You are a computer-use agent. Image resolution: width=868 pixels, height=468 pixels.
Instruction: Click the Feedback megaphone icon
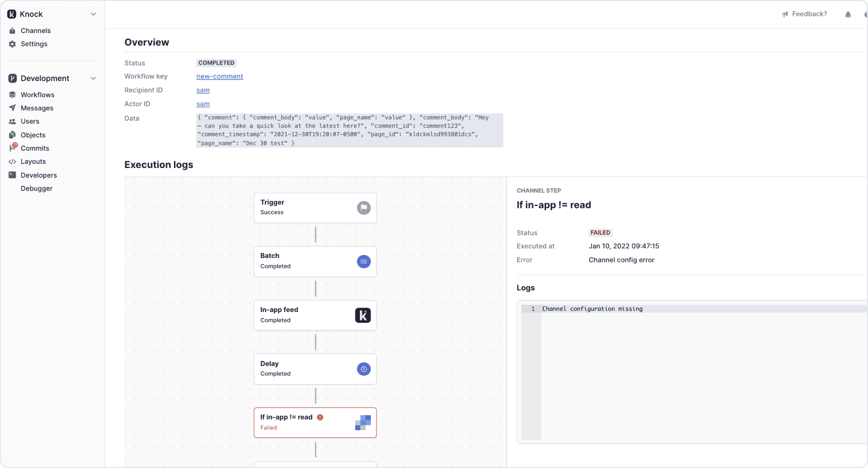point(785,14)
